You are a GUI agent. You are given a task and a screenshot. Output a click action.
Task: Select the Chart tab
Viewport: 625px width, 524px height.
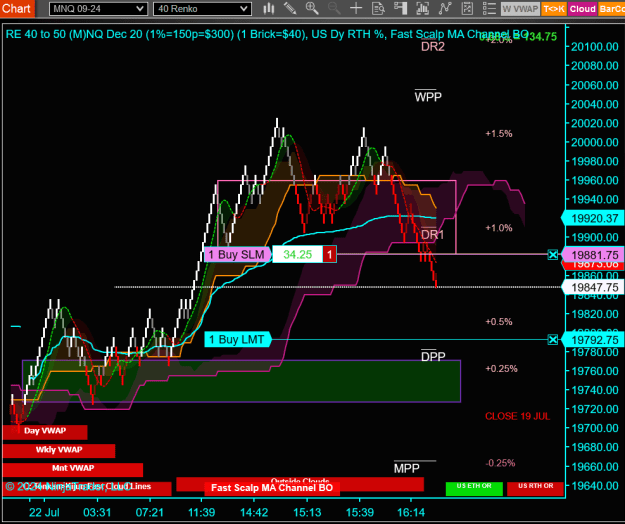tap(17, 8)
